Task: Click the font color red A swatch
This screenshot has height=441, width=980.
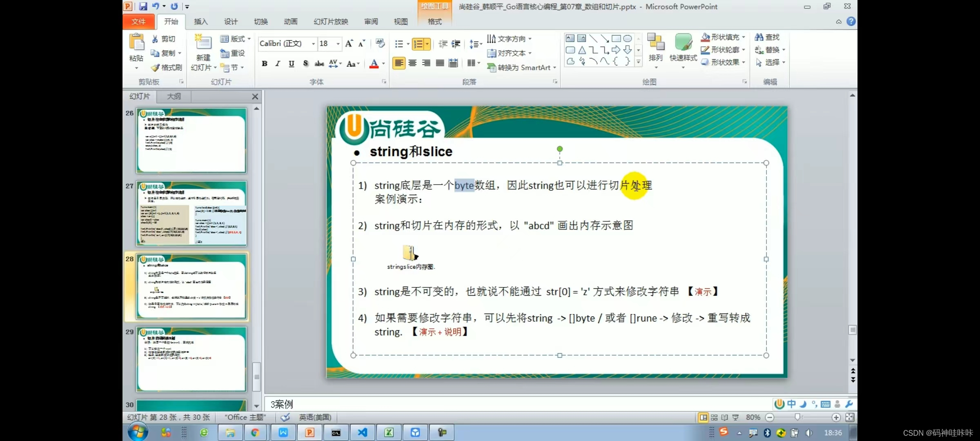Action: point(374,64)
